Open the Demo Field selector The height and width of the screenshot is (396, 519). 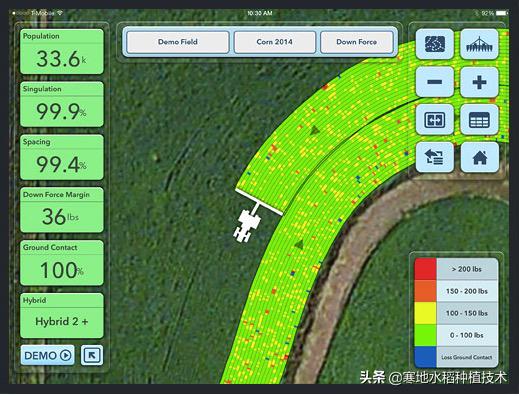click(178, 42)
